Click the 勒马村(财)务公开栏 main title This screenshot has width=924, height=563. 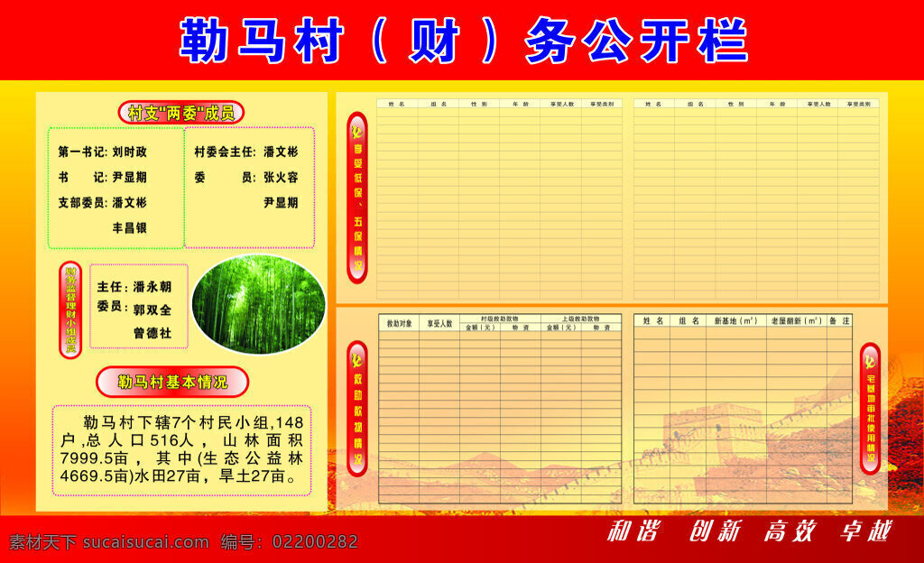click(x=464, y=40)
